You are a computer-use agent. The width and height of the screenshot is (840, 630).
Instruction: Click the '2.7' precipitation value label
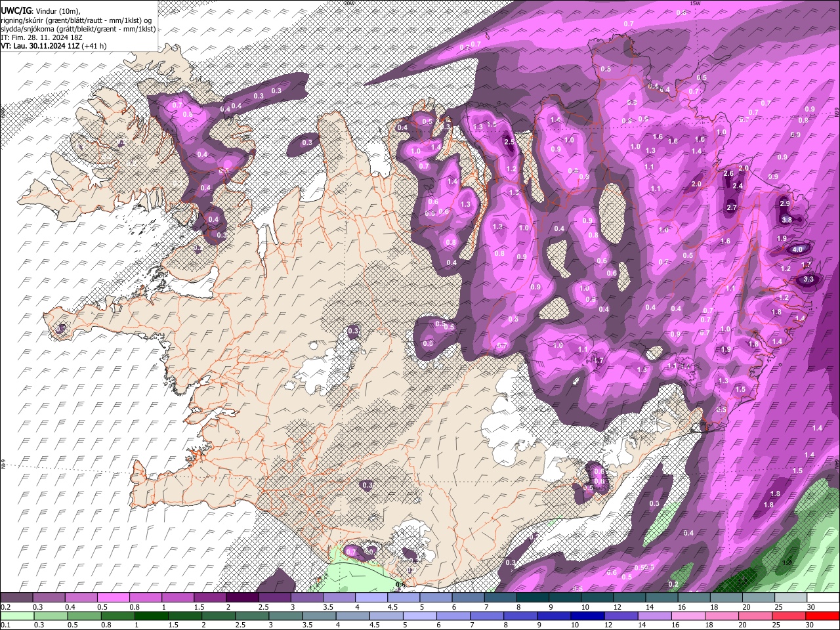click(732, 208)
